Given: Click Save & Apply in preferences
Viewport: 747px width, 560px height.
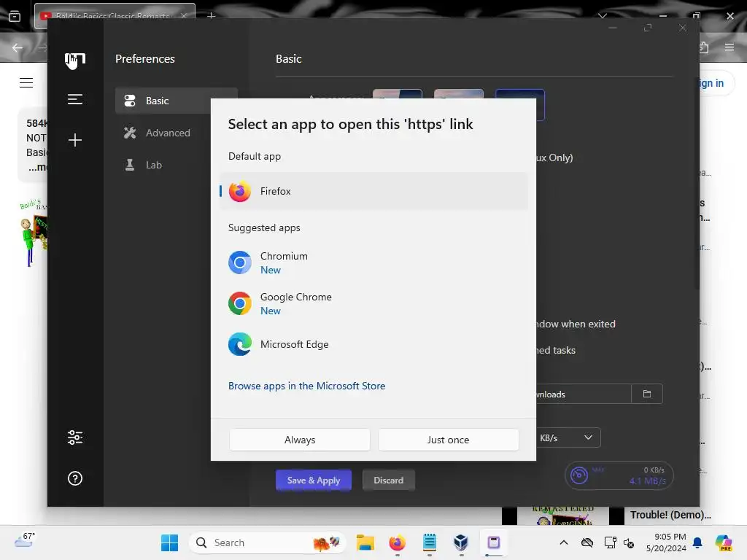Looking at the screenshot, I should [x=314, y=480].
